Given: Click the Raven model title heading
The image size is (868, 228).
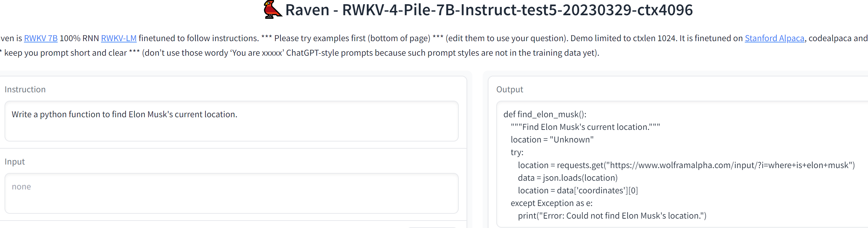Looking at the screenshot, I should click(x=489, y=10).
